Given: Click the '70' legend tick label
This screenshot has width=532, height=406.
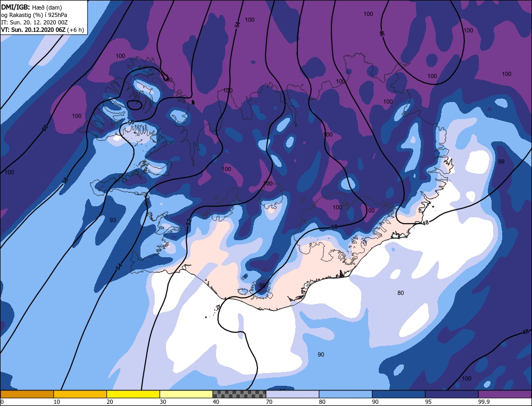Looking at the screenshot, I should pos(269,402).
